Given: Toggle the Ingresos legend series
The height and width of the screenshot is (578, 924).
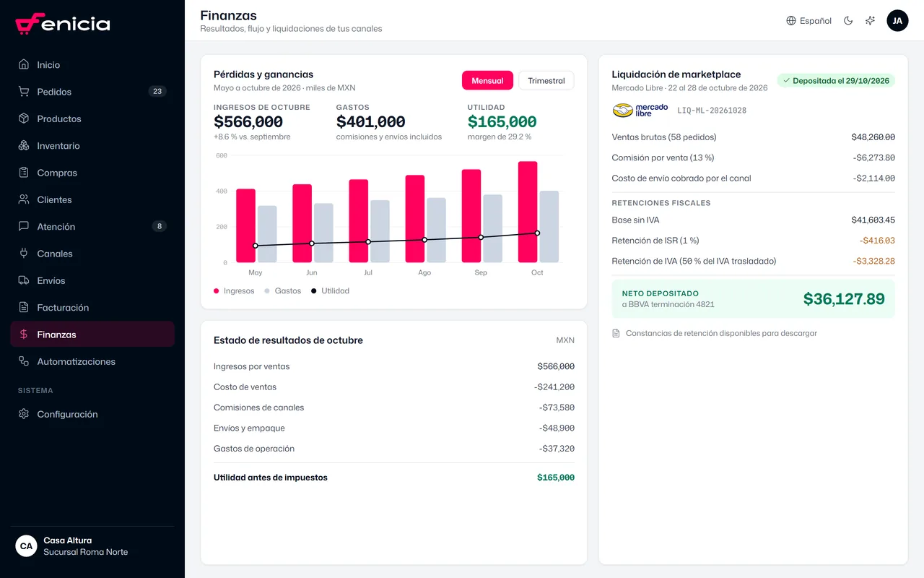Looking at the screenshot, I should pyautogui.click(x=234, y=290).
